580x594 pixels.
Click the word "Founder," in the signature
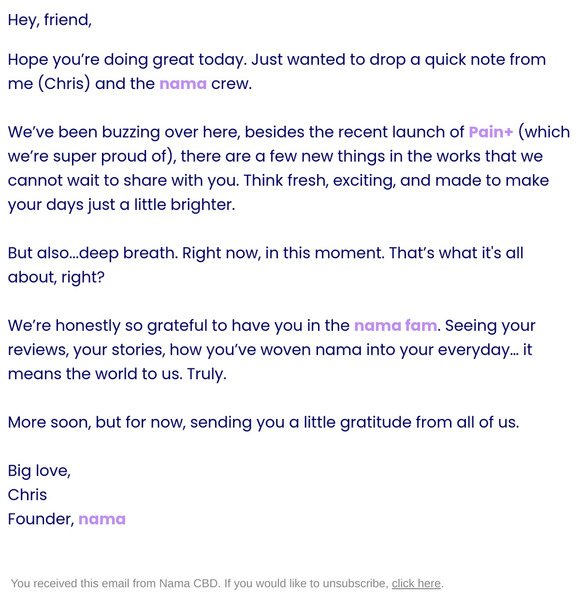41,519
